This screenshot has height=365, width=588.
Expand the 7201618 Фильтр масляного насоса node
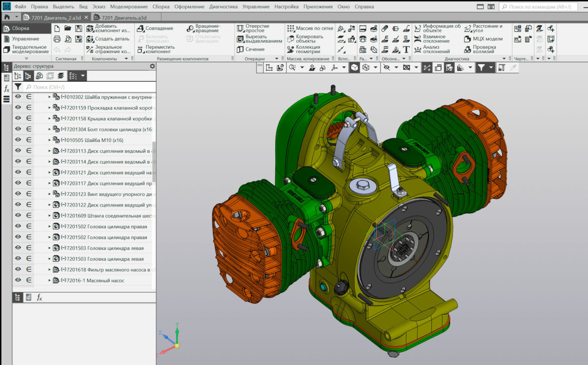point(50,270)
